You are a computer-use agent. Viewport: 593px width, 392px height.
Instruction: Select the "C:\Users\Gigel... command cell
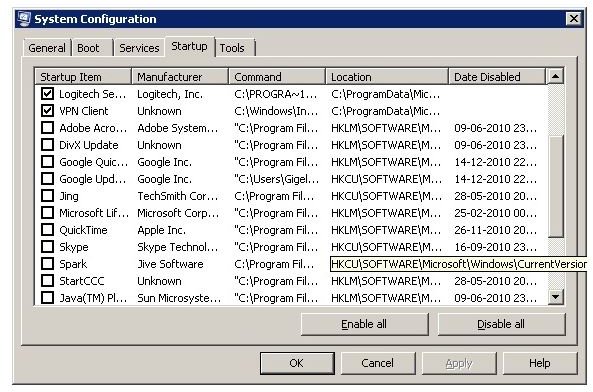tap(276, 179)
